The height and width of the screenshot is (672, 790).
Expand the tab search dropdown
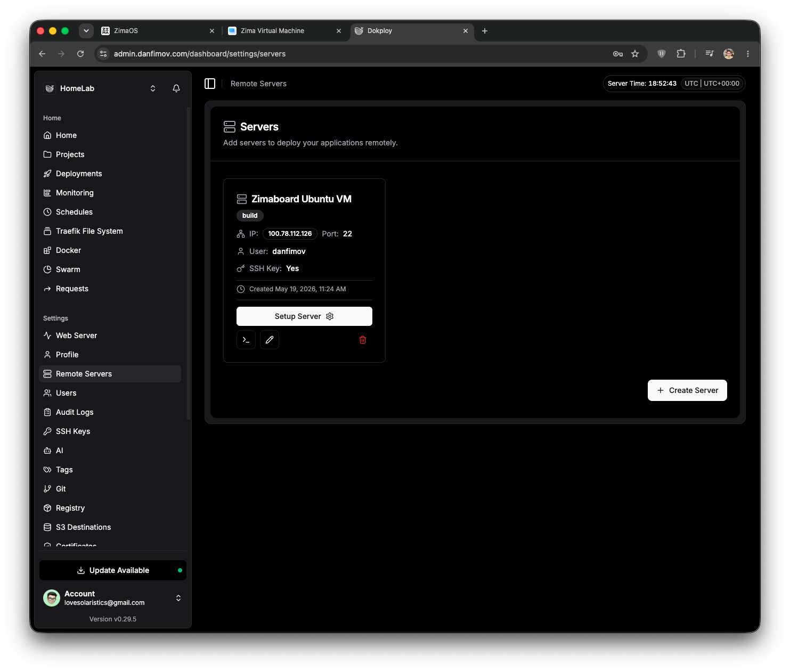[86, 31]
